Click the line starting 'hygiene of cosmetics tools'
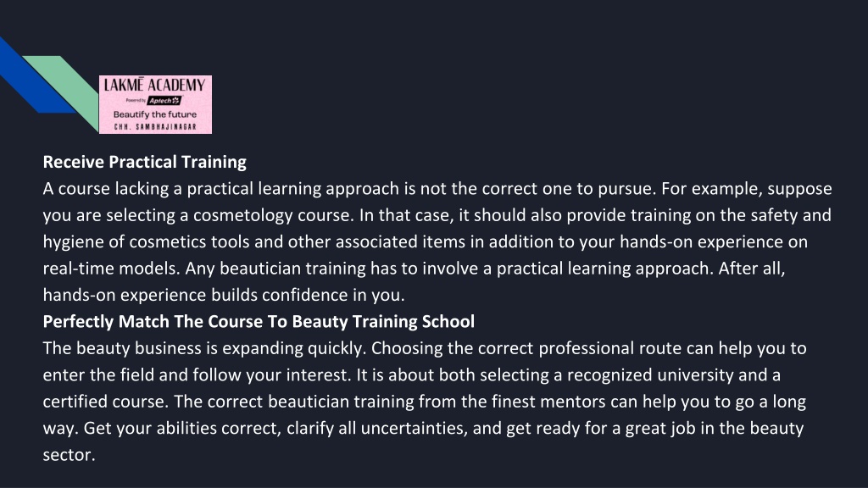 pos(426,241)
